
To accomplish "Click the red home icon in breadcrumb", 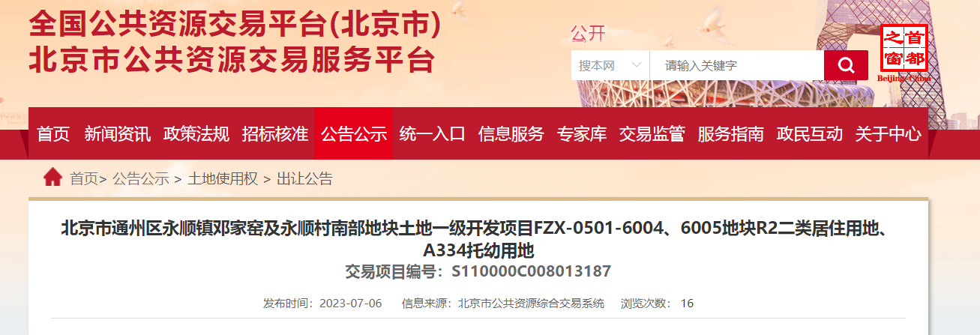I will tap(52, 178).
